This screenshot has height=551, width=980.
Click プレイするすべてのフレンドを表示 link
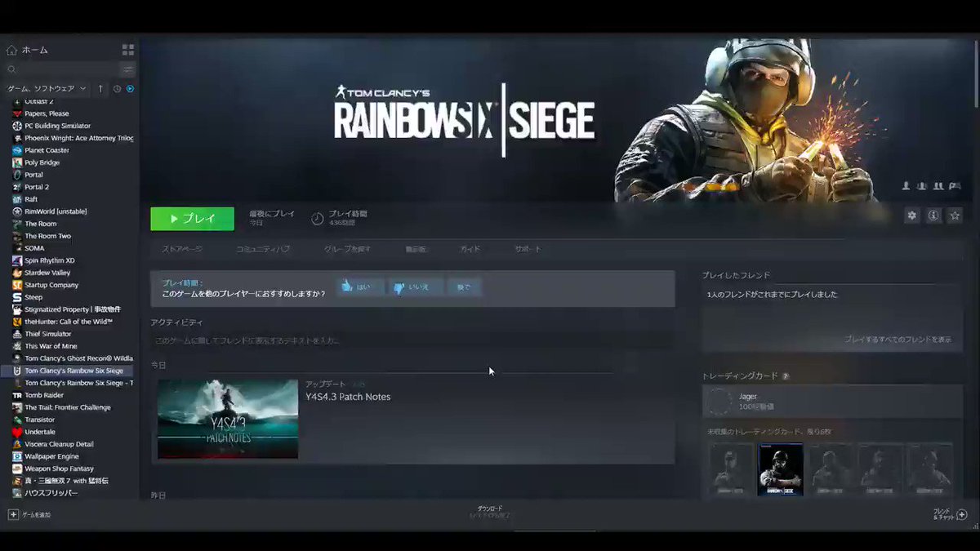point(898,339)
